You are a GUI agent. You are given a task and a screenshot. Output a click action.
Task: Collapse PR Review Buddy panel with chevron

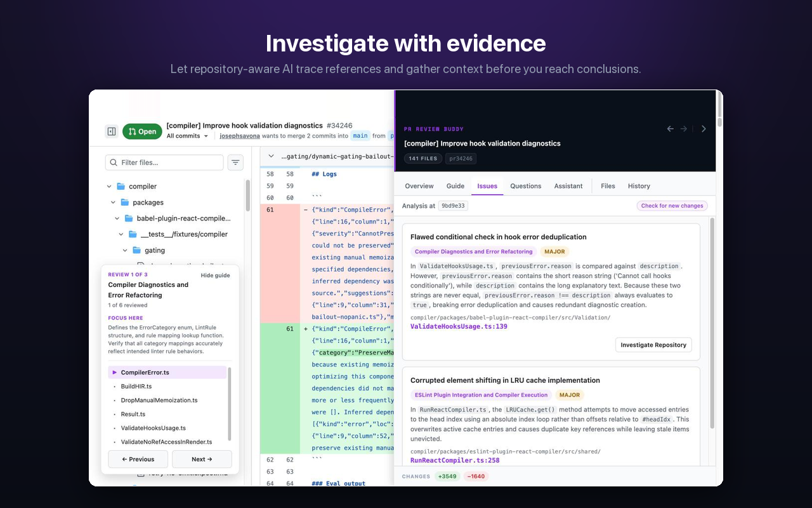pos(704,129)
